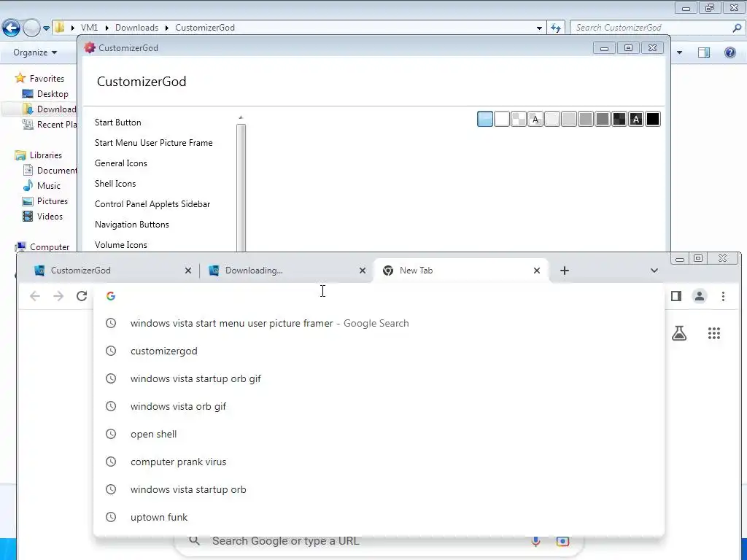
Task: Choose solid black preview background swatch
Action: [x=653, y=119]
